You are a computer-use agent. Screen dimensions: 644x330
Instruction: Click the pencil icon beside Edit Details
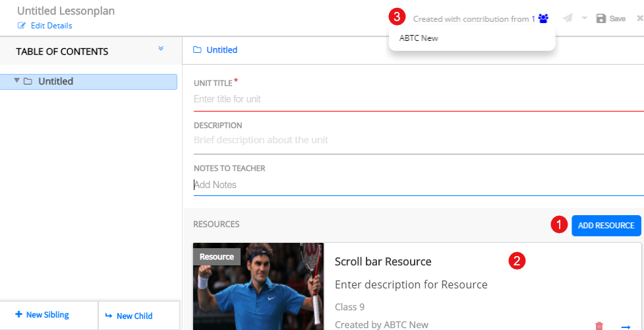(x=22, y=26)
